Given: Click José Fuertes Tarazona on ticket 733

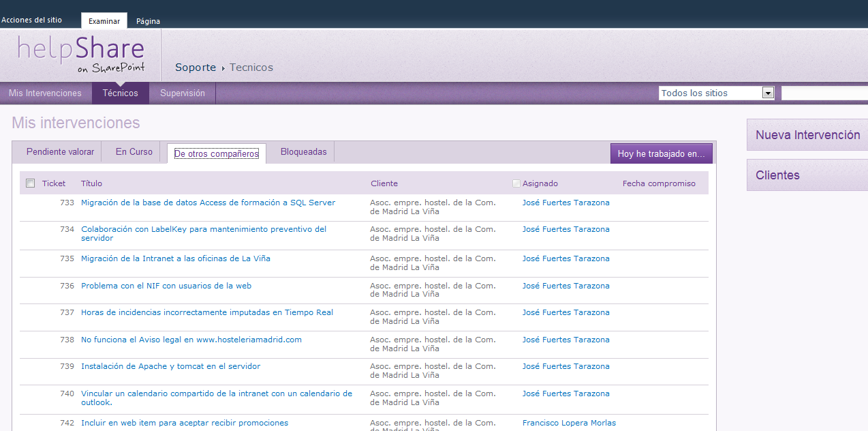Looking at the screenshot, I should click(565, 203).
